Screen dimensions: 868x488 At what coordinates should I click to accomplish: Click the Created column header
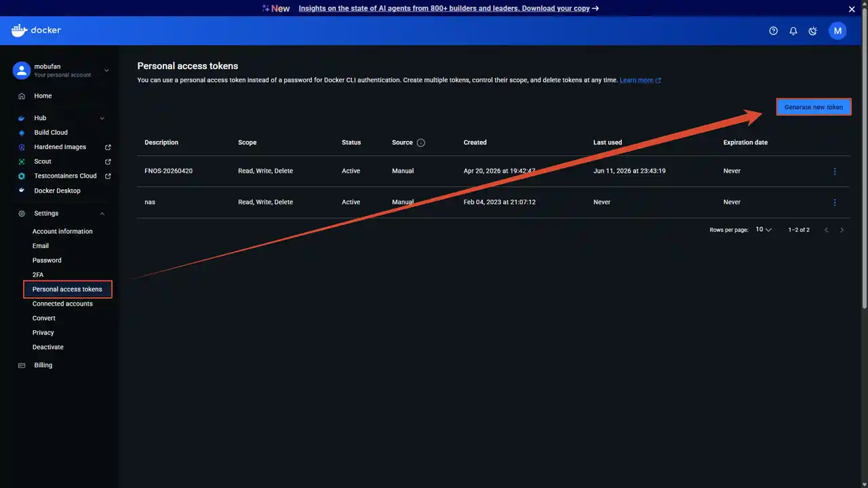(x=475, y=142)
